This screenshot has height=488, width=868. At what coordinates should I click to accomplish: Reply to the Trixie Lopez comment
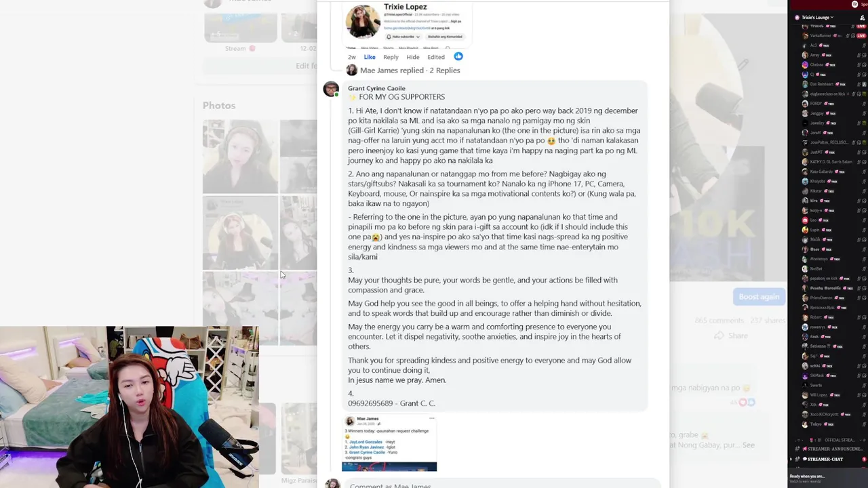pos(391,57)
